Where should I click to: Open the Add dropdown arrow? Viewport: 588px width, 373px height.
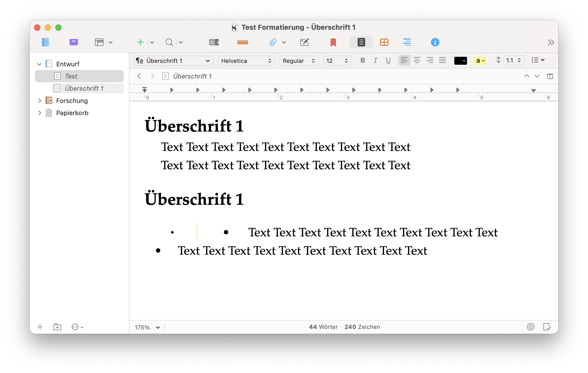pyautogui.click(x=152, y=42)
